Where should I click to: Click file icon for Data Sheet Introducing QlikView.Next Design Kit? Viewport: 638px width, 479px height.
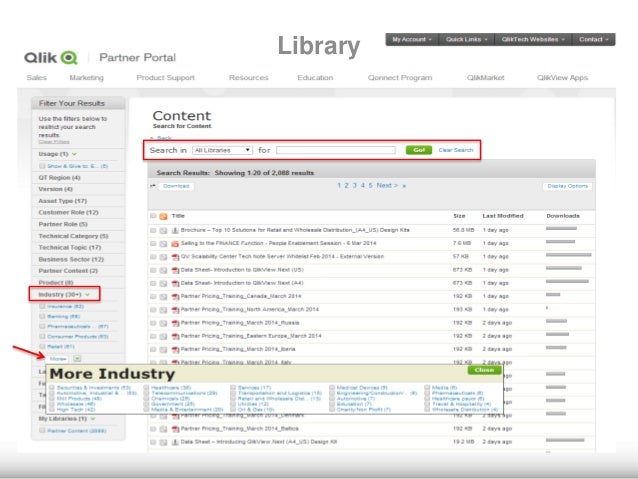175,442
